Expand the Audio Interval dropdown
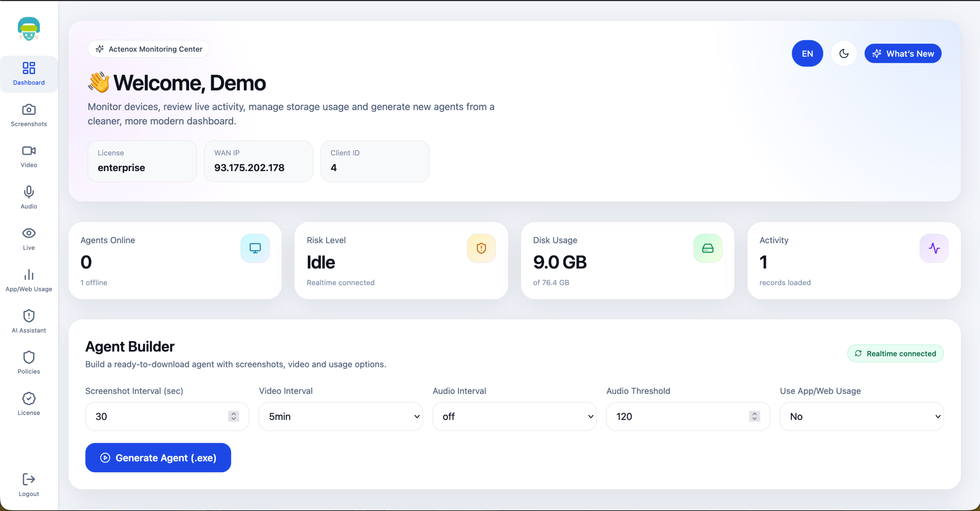The width and height of the screenshot is (980, 511). (x=514, y=416)
